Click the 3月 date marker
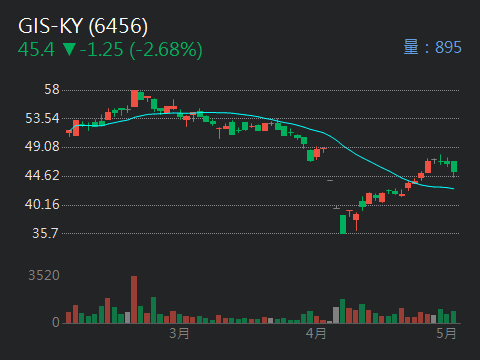 pyautogui.click(x=179, y=333)
